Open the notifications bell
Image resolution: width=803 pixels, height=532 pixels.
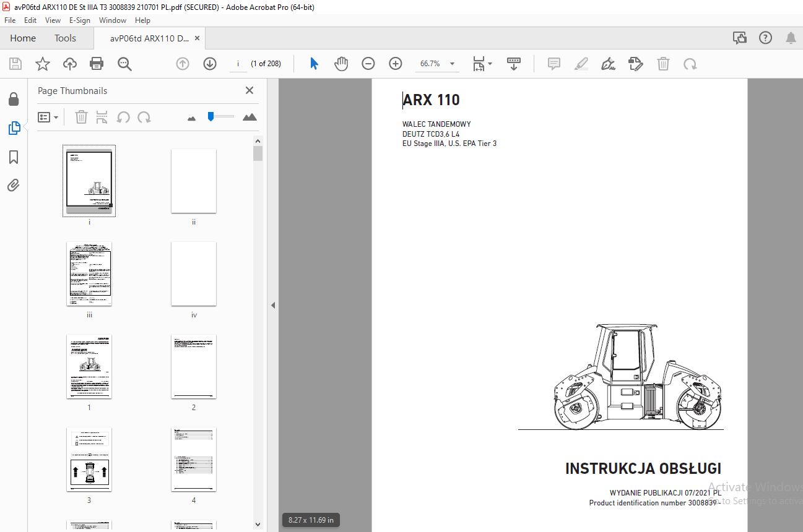pos(791,38)
